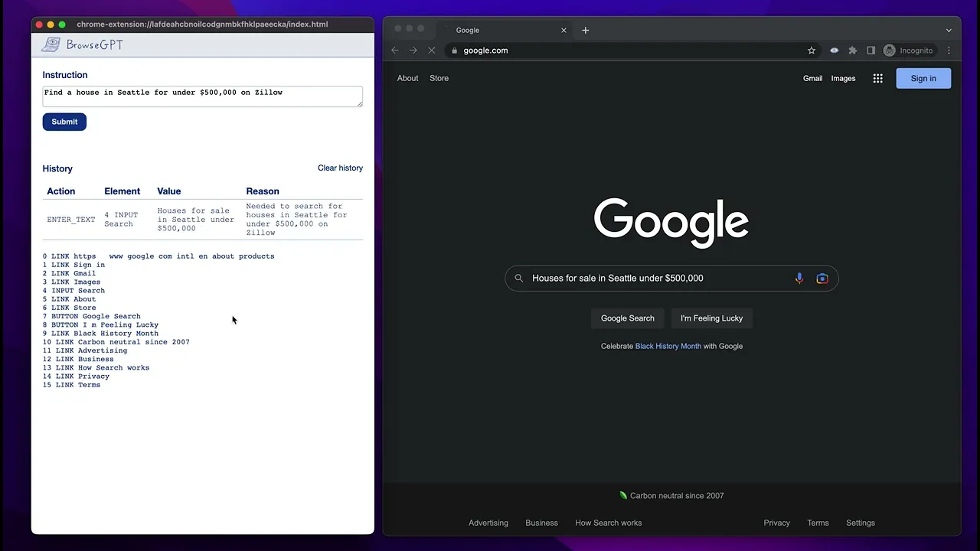The image size is (980, 551).
Task: Select '15 LINK Terms' list row
Action: pos(71,385)
